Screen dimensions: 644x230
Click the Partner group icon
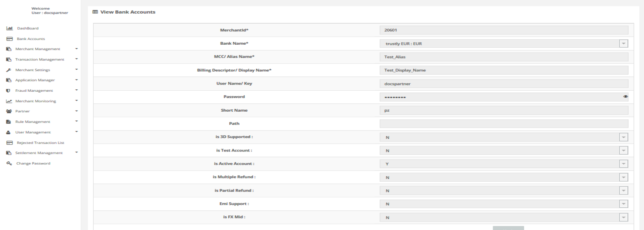point(8,111)
